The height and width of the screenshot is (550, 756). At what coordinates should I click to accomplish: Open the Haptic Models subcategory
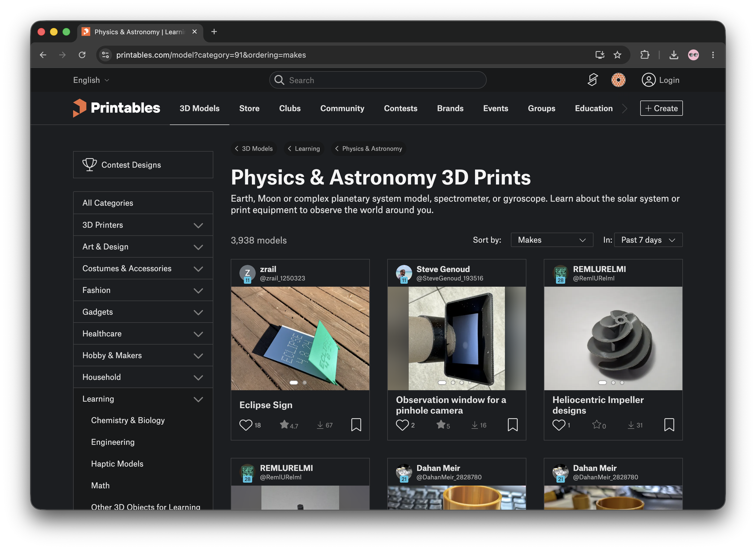click(x=117, y=463)
